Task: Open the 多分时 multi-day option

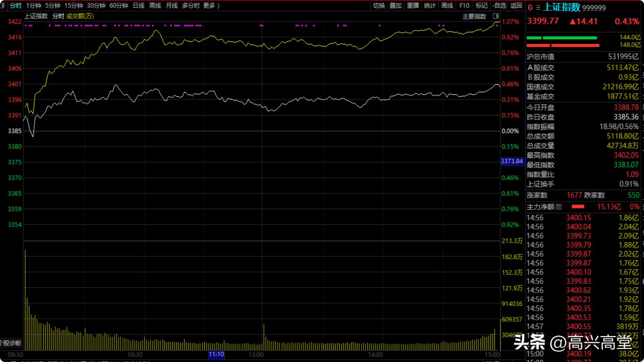Action: click(191, 6)
